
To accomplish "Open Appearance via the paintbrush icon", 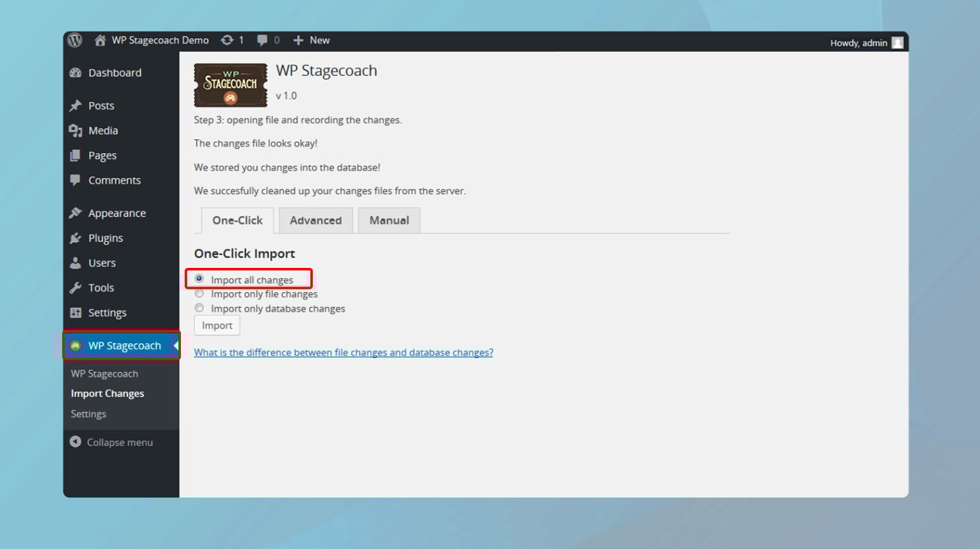I will [x=75, y=212].
